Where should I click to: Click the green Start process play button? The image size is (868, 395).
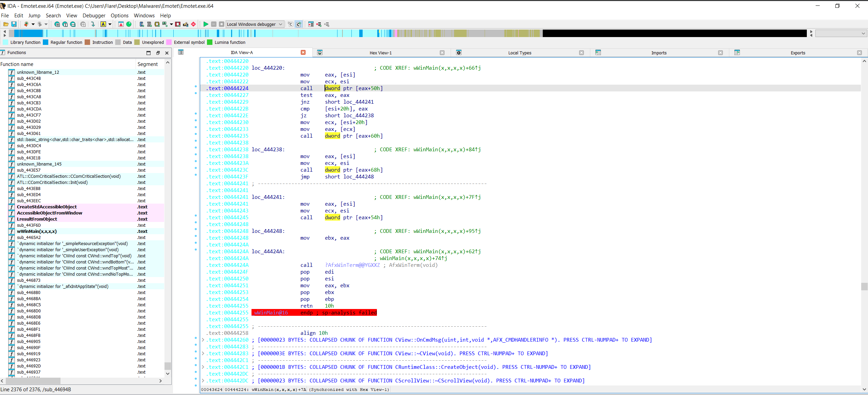click(206, 24)
